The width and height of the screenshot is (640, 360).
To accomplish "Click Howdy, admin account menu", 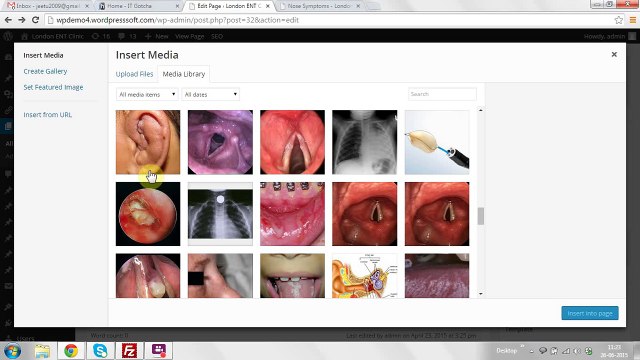I will click(609, 36).
